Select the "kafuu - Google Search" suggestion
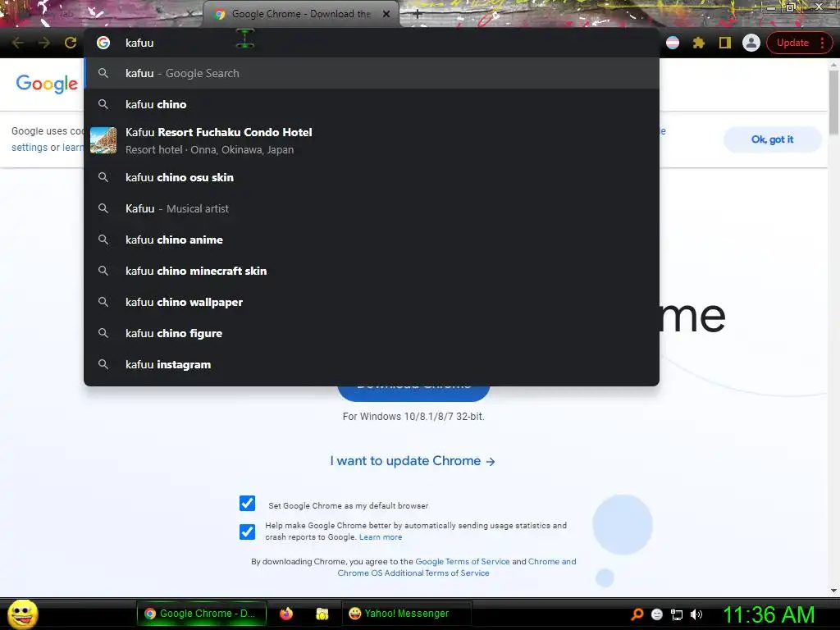The width and height of the screenshot is (840, 630). click(372, 73)
